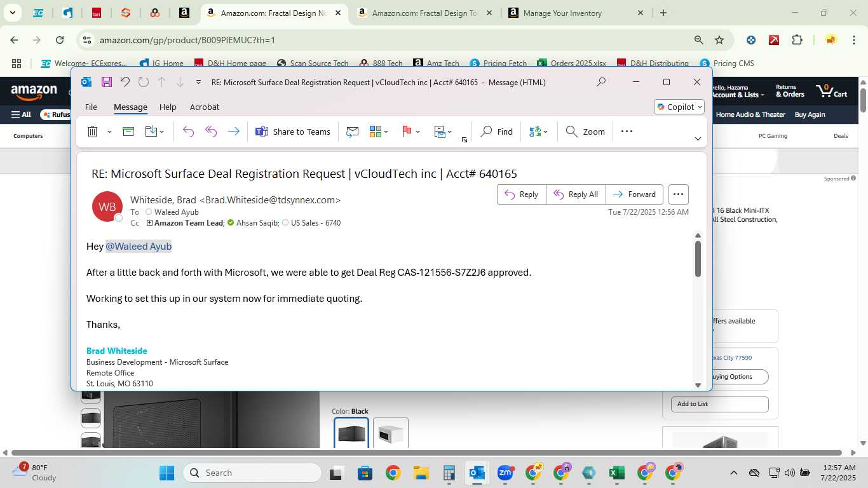The image size is (868, 488).
Task: Switch to the Message ribbon tab
Action: (130, 107)
